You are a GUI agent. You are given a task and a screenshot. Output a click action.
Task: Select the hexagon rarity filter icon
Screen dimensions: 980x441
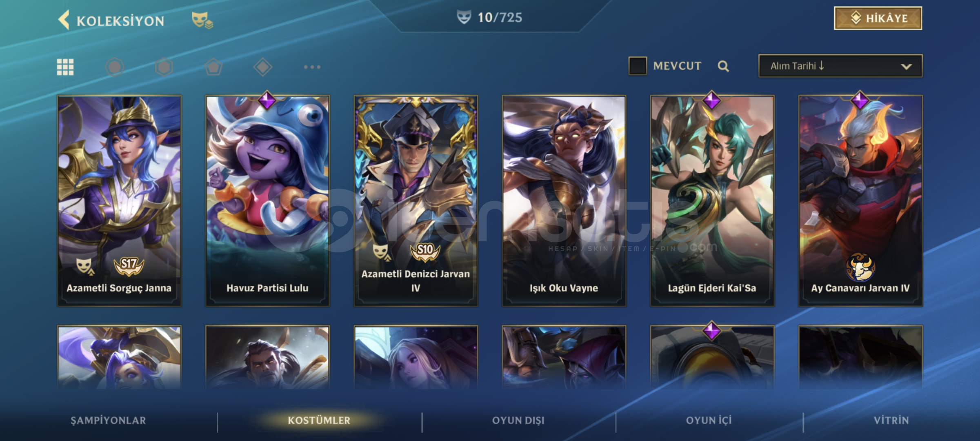164,67
